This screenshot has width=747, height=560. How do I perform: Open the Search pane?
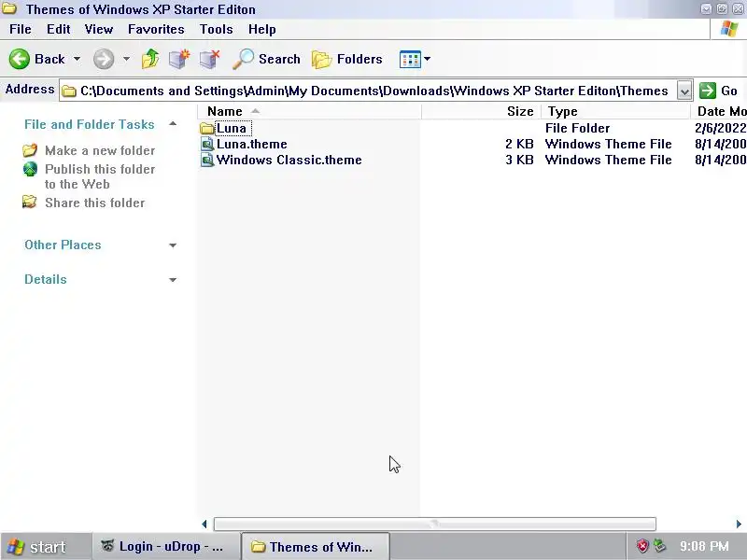point(267,59)
